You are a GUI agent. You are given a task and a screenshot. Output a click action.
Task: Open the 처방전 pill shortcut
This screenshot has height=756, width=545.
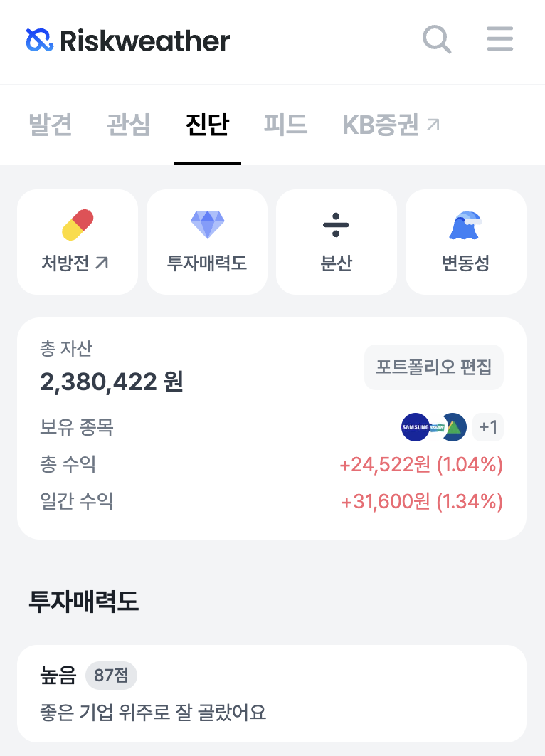(x=78, y=242)
